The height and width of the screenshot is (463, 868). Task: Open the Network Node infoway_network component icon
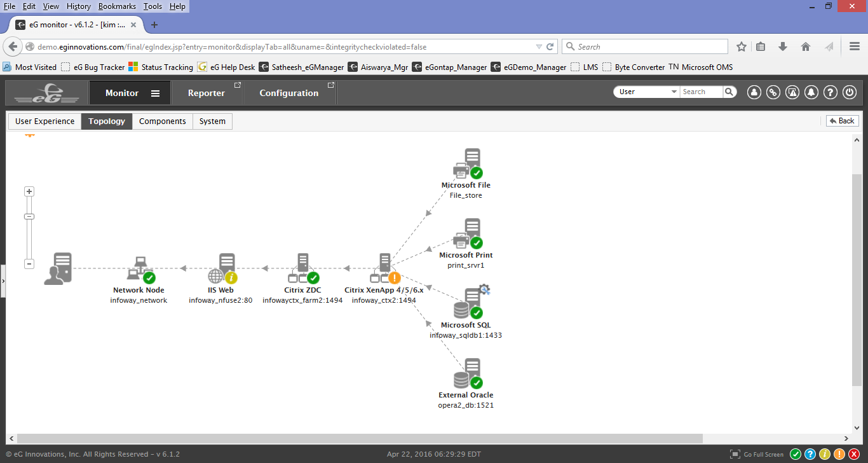tap(141, 269)
